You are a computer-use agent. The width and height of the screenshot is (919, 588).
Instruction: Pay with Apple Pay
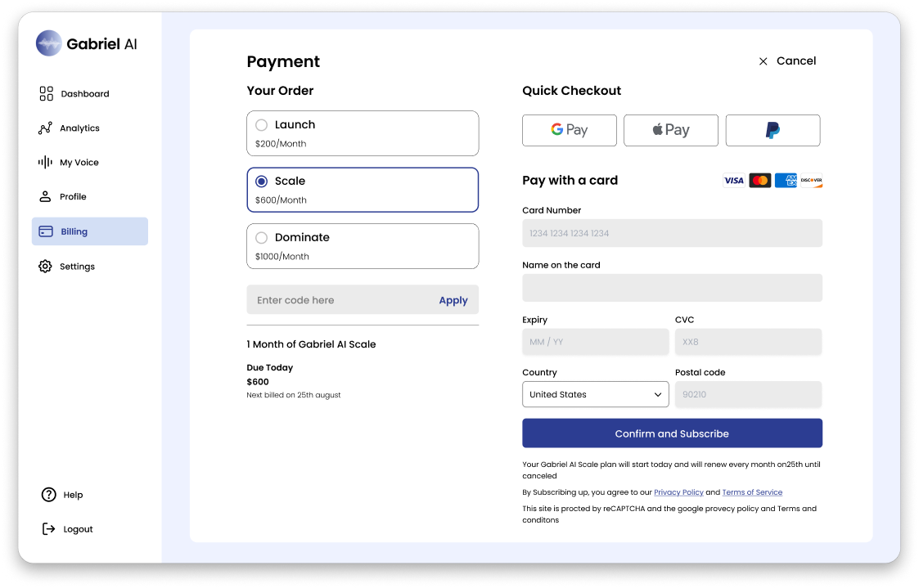[671, 130]
